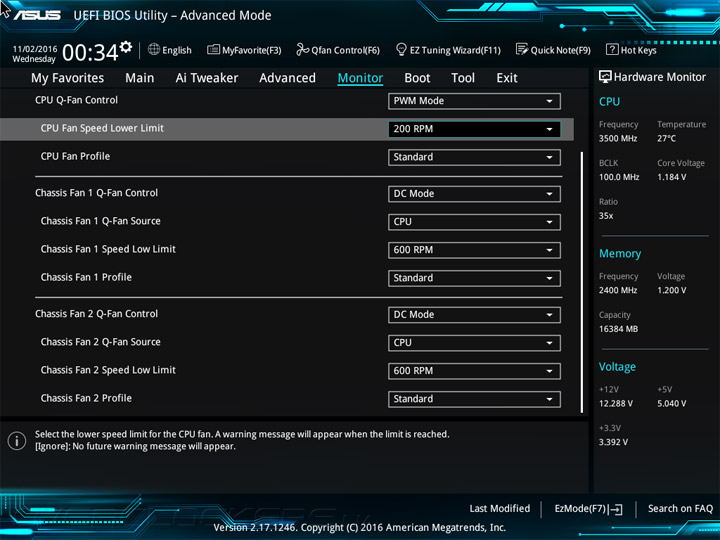Select CPU Fan Speed Lower Limit row label
This screenshot has width=720, height=540.
[102, 128]
